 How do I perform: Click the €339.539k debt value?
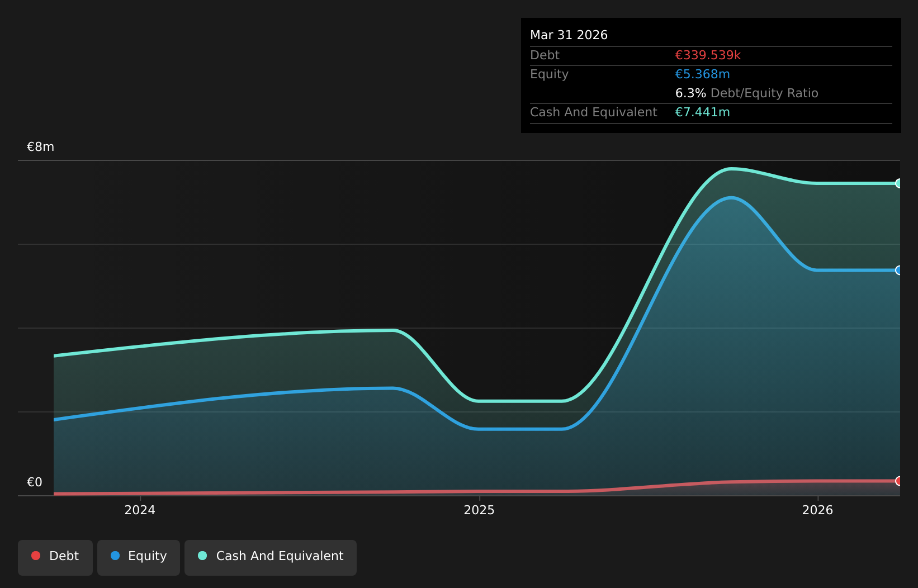[x=708, y=55]
